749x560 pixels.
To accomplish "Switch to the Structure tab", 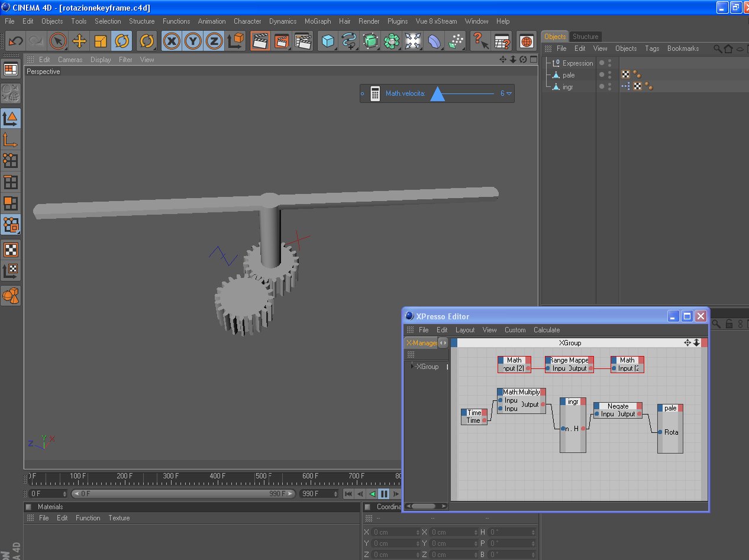I will click(x=585, y=37).
